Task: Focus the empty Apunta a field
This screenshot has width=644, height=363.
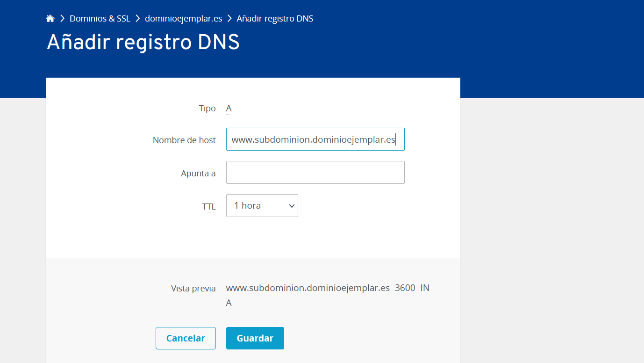Action: coord(315,173)
